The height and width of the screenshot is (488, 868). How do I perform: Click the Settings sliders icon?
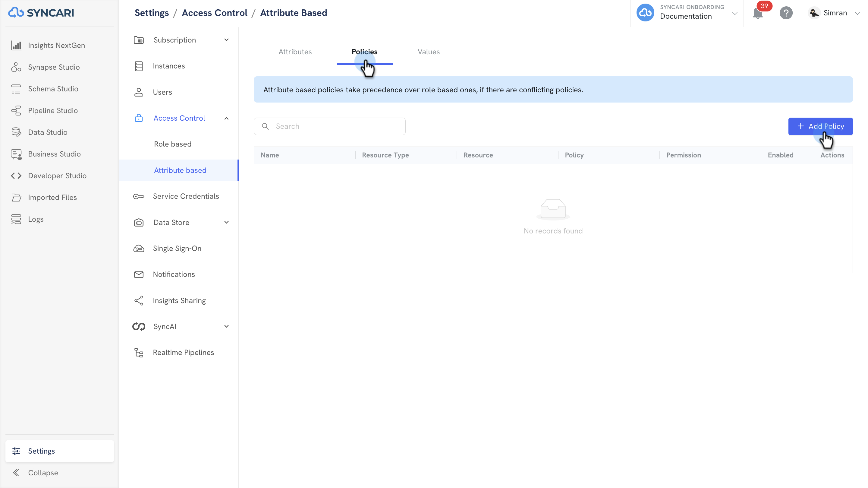pos(16,451)
